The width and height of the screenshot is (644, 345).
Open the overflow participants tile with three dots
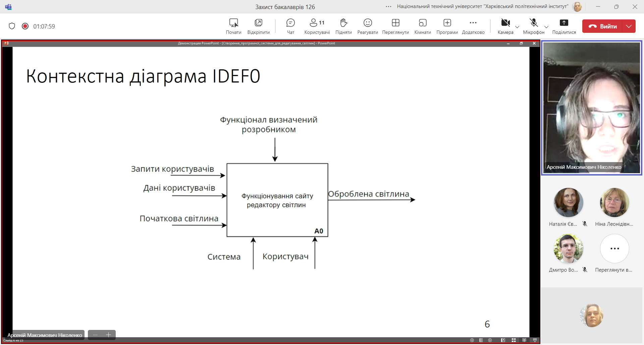pos(614,249)
